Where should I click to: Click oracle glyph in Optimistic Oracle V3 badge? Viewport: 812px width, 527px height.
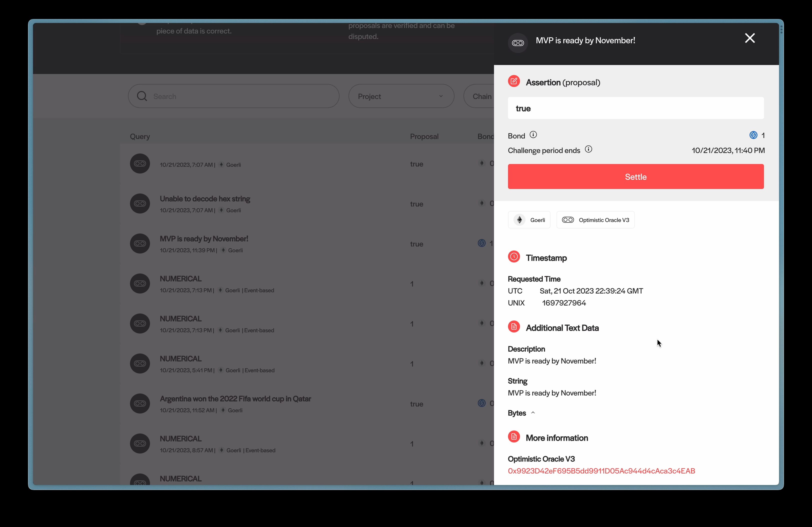(x=568, y=220)
